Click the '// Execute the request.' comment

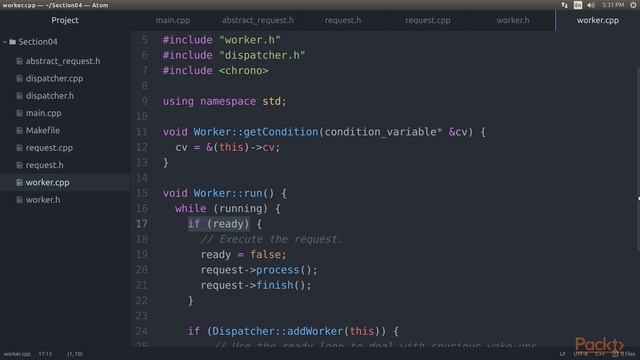click(271, 239)
